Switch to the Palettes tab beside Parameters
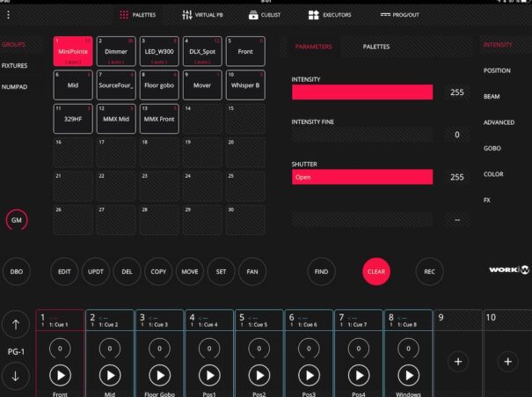Screen dimensions: 532x397 click(x=376, y=45)
